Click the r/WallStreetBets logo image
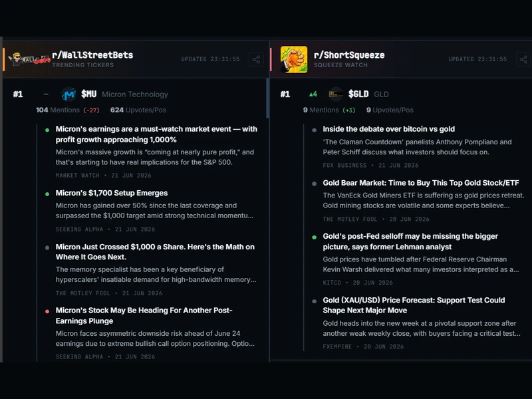Screen dimensions: 532x399 coord(29,59)
